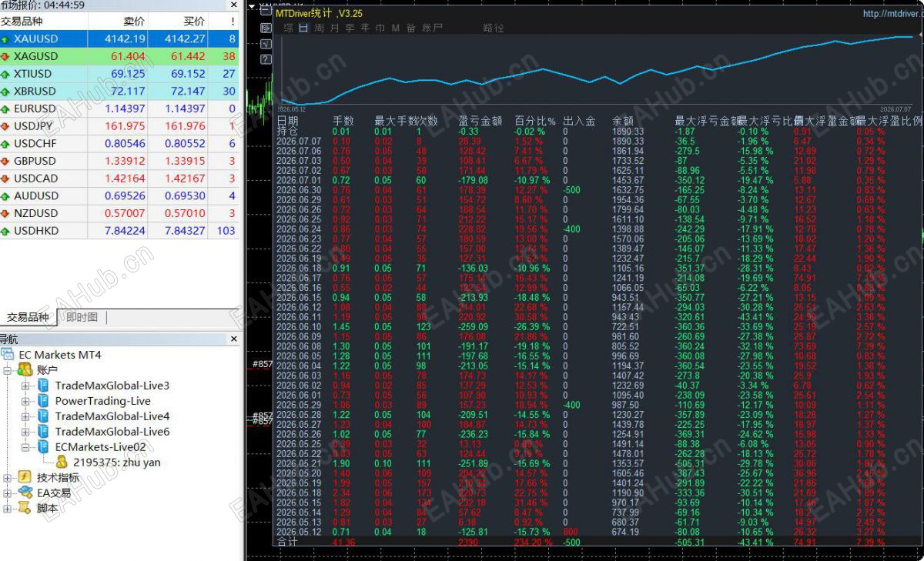
Task: Close the market watch panel
Action: click(234, 5)
